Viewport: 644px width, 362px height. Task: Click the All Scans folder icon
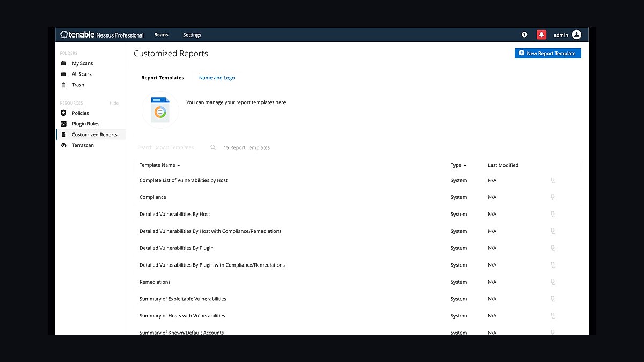coord(64,74)
